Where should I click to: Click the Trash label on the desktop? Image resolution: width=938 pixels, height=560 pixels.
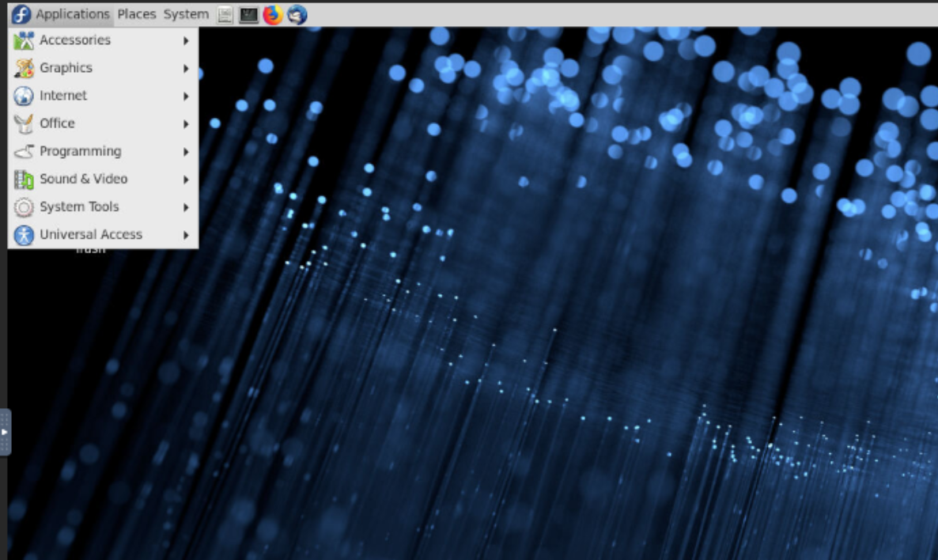click(90, 251)
